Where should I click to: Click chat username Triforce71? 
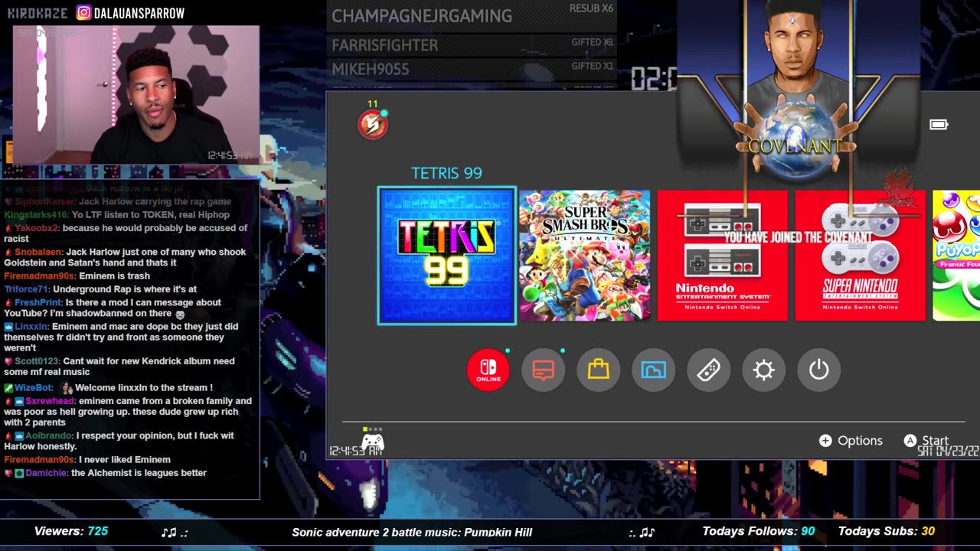pos(27,289)
